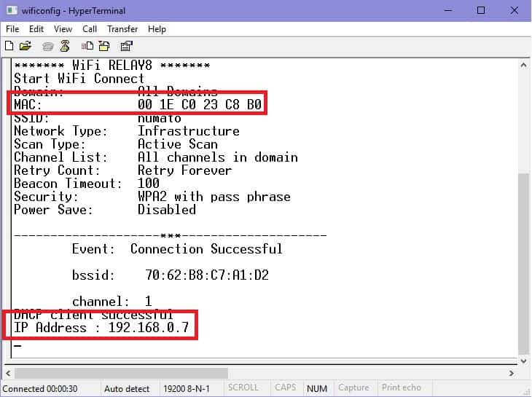Click the IP Address 192.168.0.7 text
The width and height of the screenshot is (532, 397).
coord(101,328)
